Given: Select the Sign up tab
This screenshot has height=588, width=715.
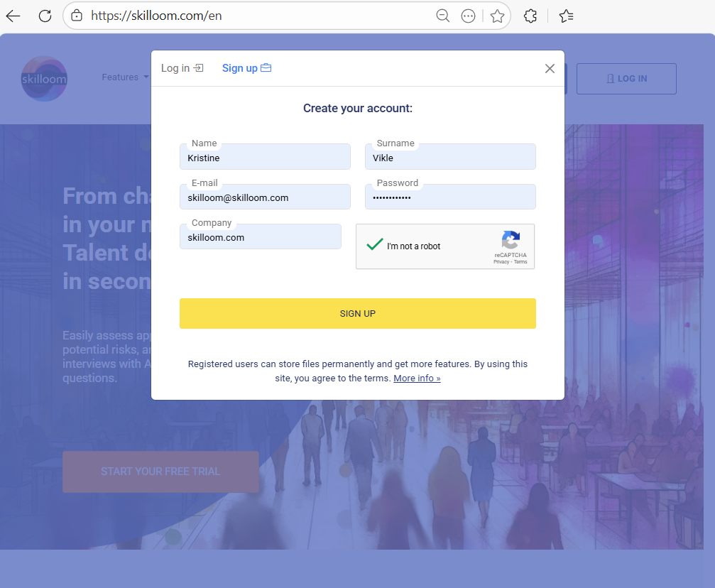Looking at the screenshot, I should [246, 68].
